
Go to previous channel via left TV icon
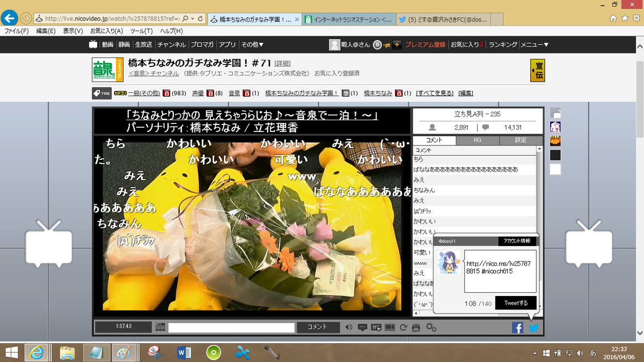(x=48, y=243)
